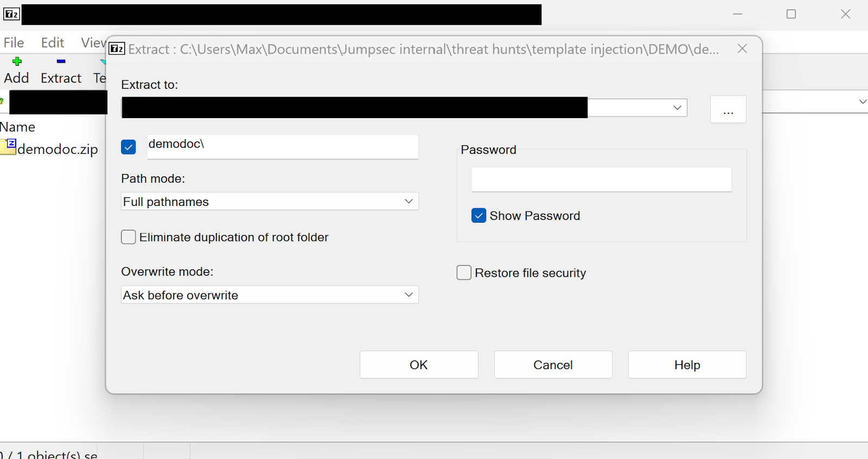The image size is (868, 459).
Task: Click the Cancel button
Action: point(553,365)
